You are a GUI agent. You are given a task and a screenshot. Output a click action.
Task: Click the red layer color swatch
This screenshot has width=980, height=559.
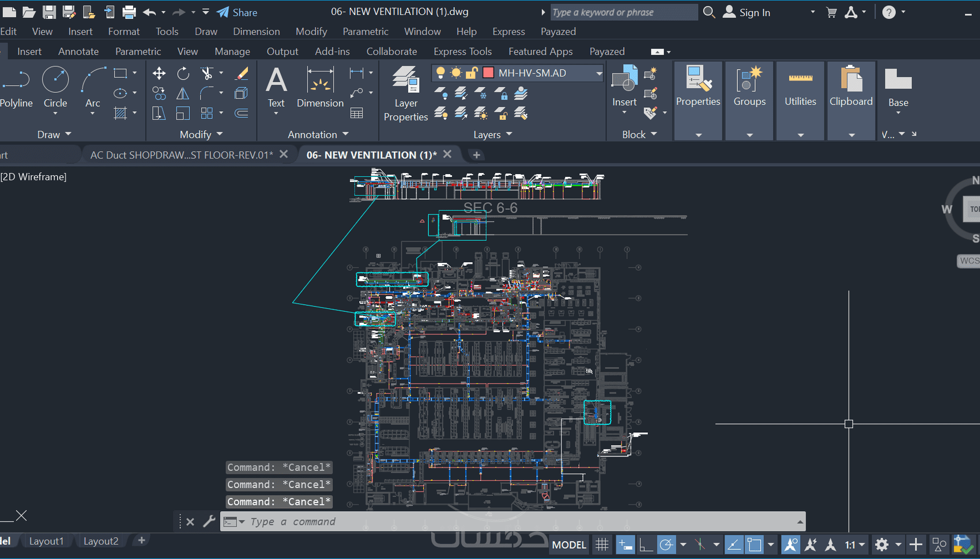tap(488, 73)
